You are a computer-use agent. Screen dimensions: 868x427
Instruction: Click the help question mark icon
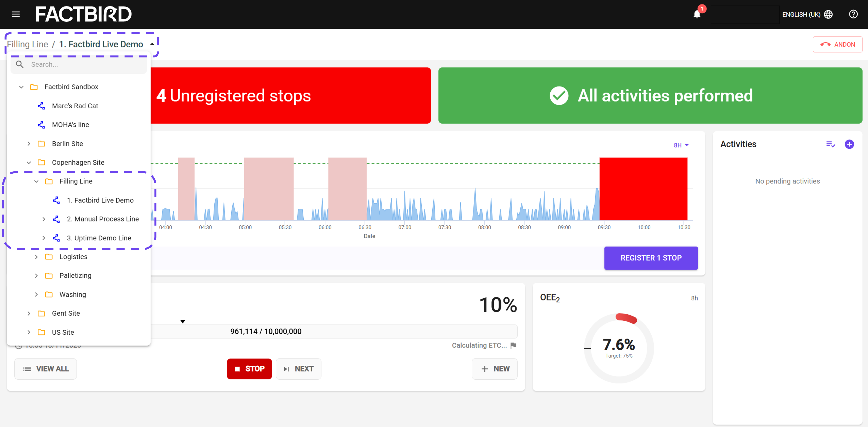pos(853,14)
